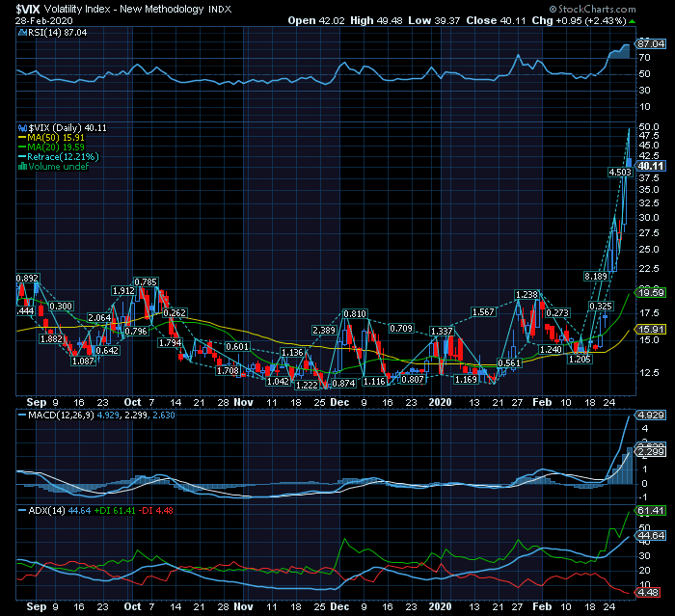Click the 0.561 retrace label

click(509, 362)
